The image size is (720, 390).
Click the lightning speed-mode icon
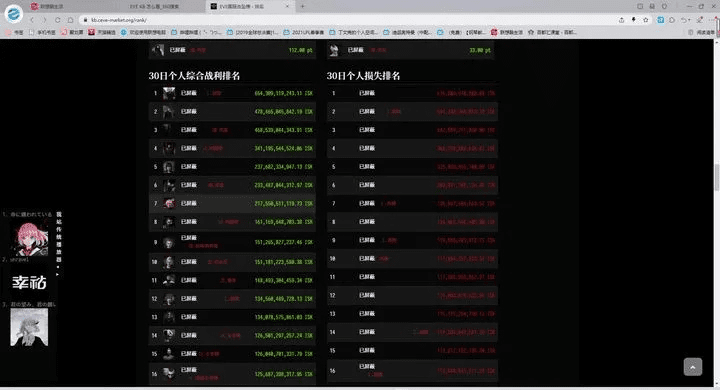(x=634, y=20)
